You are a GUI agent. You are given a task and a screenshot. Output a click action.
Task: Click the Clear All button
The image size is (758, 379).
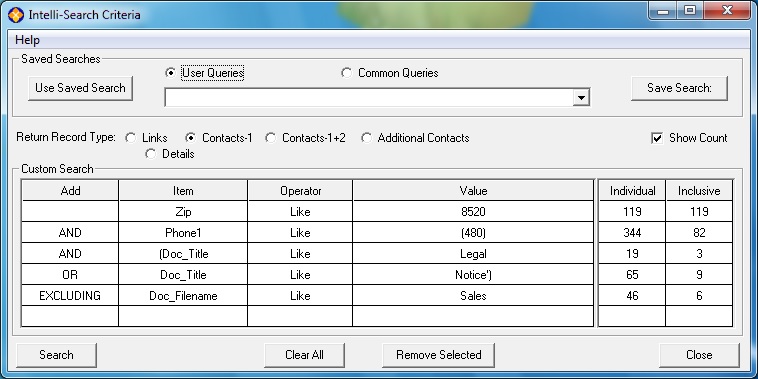304,355
